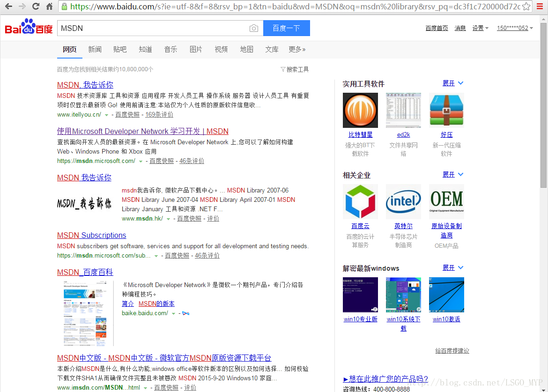Open the 更多» tab

(x=297, y=49)
